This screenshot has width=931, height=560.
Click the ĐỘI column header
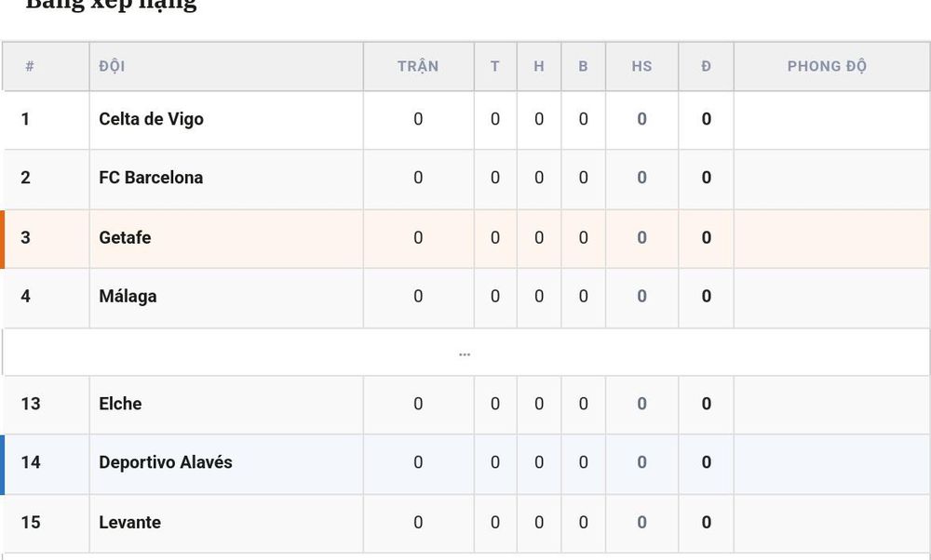112,66
